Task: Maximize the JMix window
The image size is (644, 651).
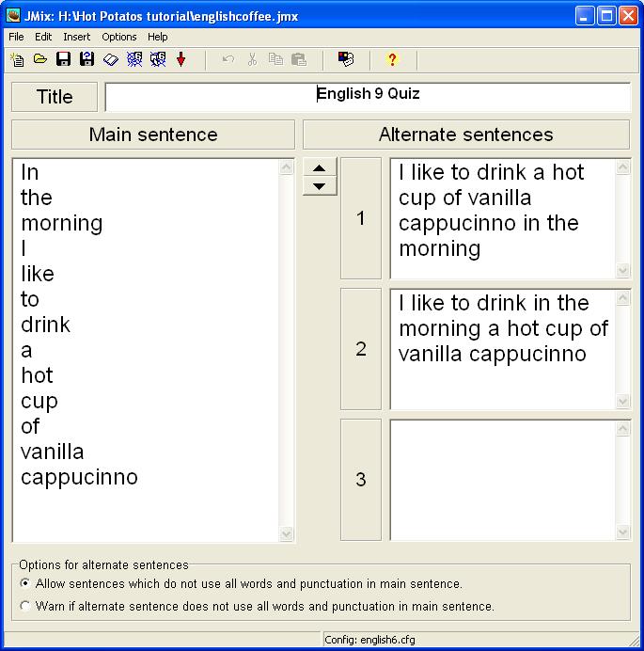Action: coord(606,16)
